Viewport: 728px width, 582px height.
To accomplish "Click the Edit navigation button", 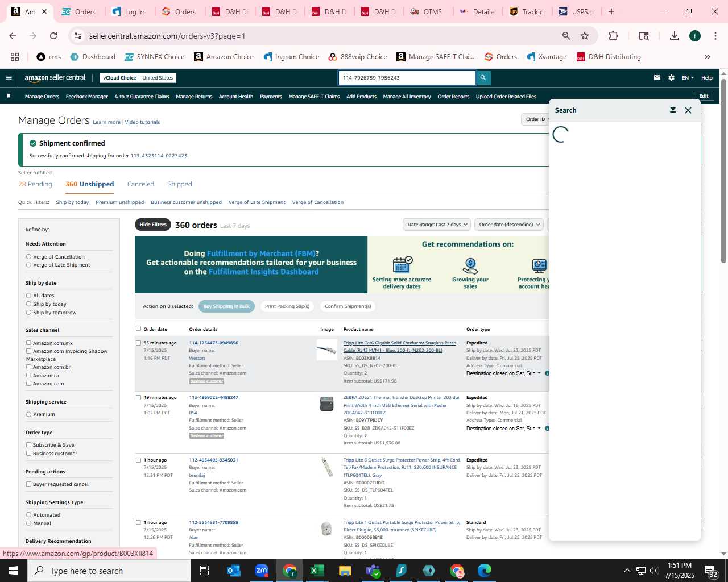I will [704, 96].
